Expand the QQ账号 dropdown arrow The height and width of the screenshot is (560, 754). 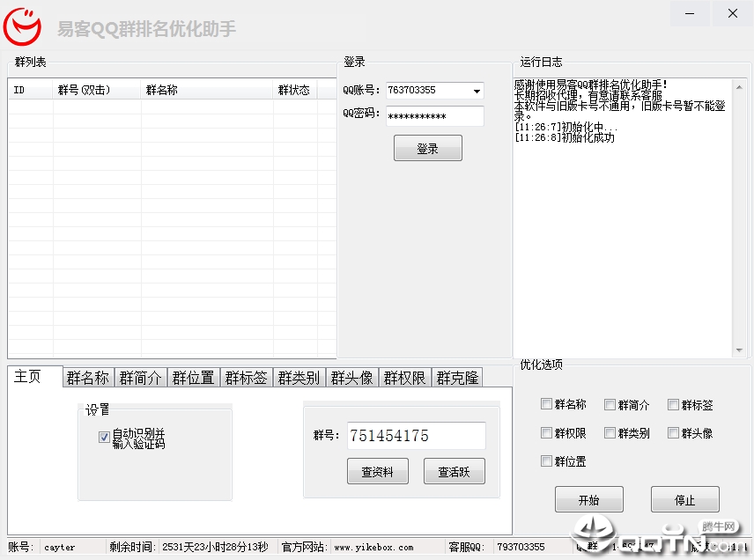(476, 91)
